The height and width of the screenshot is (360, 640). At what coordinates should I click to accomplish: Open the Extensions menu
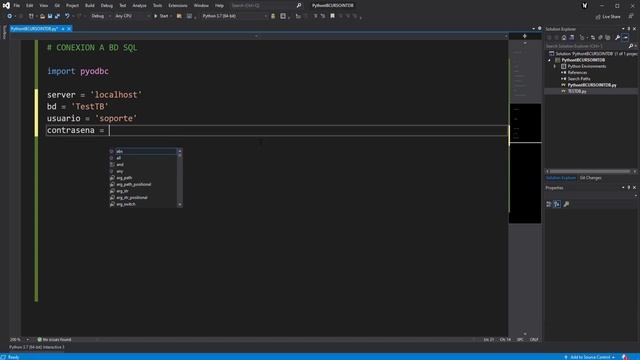point(178,6)
